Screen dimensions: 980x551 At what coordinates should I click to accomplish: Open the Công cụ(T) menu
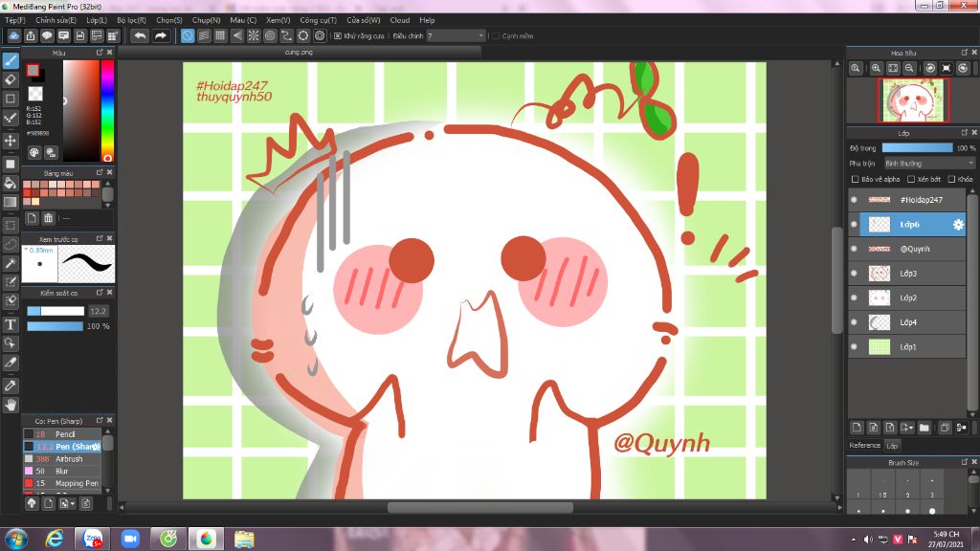(318, 20)
